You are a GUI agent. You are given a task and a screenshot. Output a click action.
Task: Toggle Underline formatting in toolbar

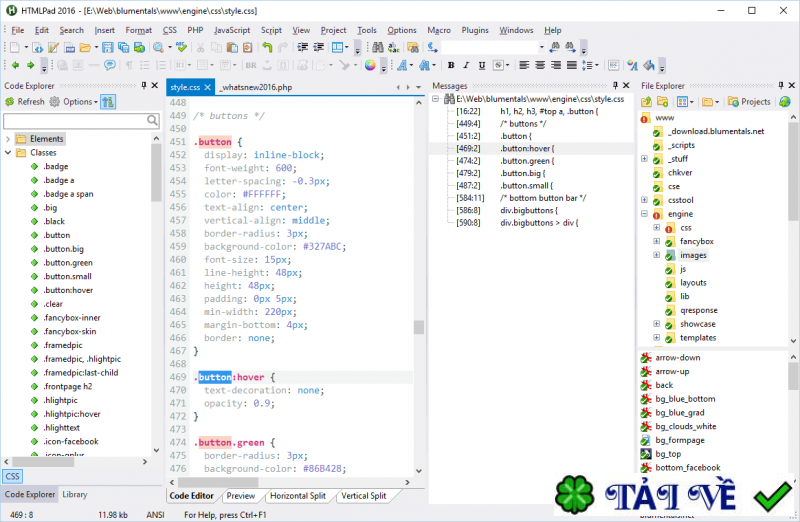click(x=481, y=66)
